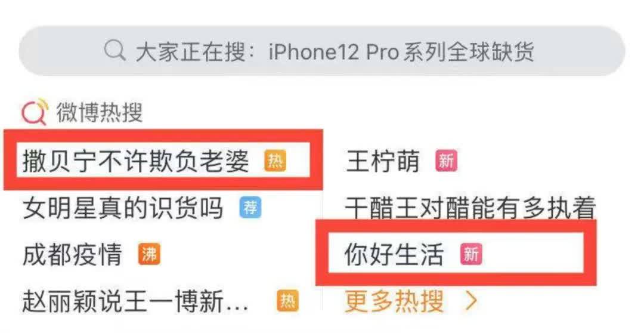Click the blue 荐 badge beside 女明星真的识货吗
The height and width of the screenshot is (333, 644).
coord(250,208)
